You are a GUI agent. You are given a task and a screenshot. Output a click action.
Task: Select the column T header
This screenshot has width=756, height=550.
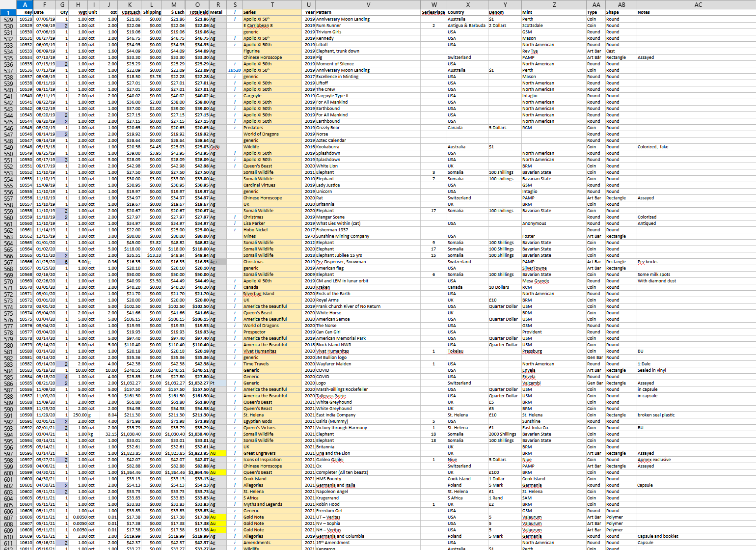click(272, 4)
